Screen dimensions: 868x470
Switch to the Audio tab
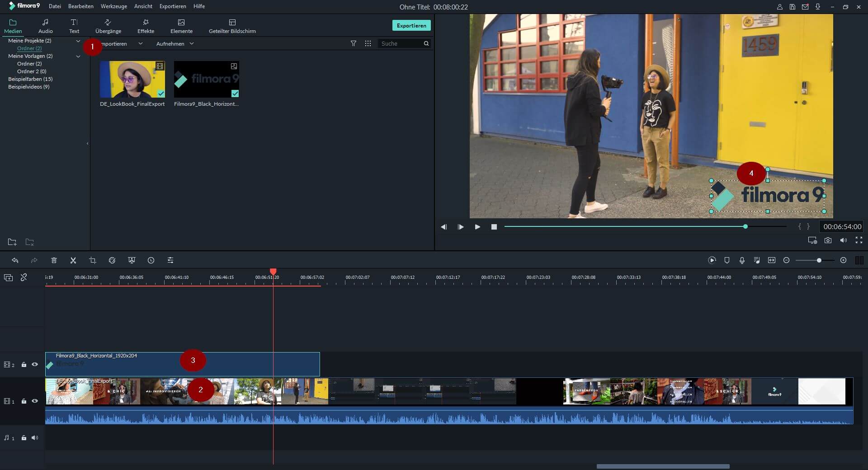point(45,26)
